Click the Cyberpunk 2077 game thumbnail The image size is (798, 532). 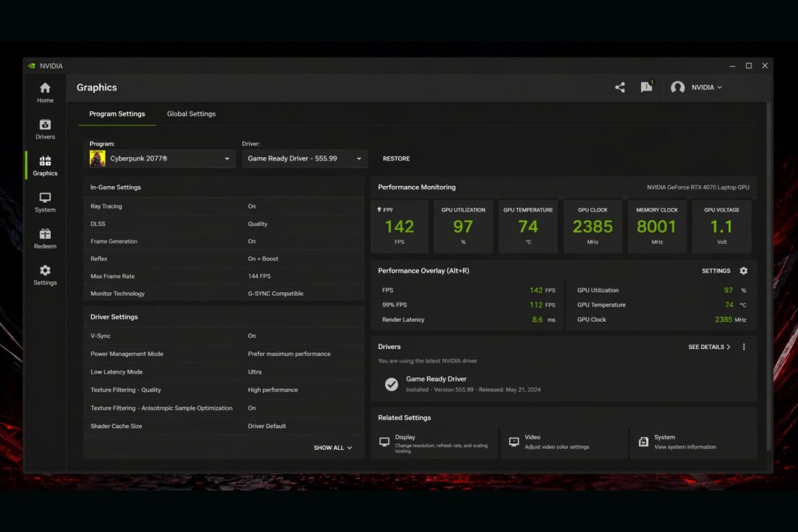click(x=98, y=158)
